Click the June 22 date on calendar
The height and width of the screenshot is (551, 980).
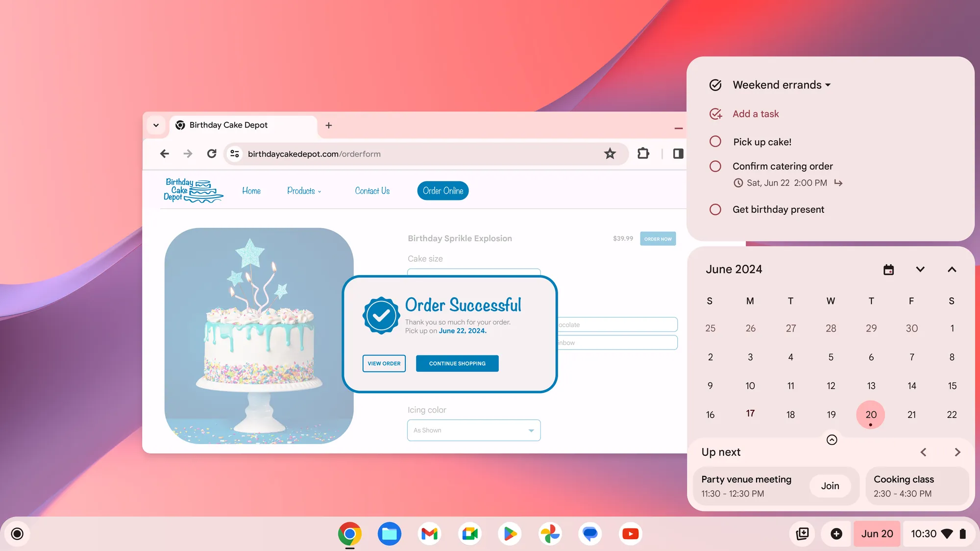tap(952, 414)
